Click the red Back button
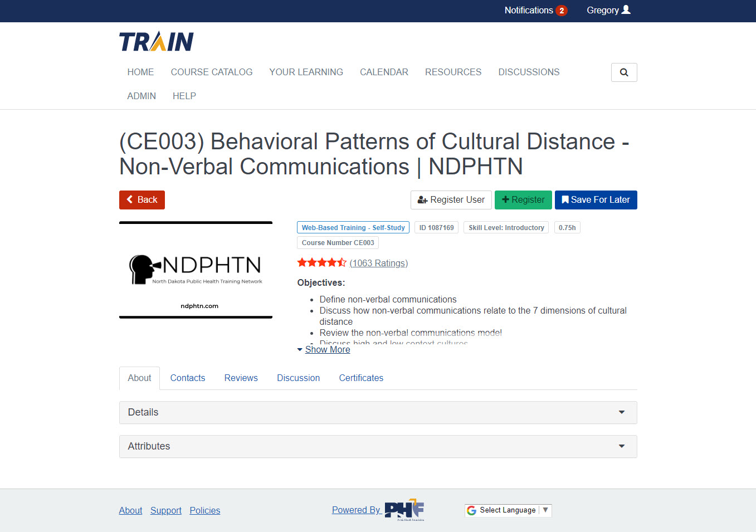This screenshot has height=532, width=756. pos(142,200)
